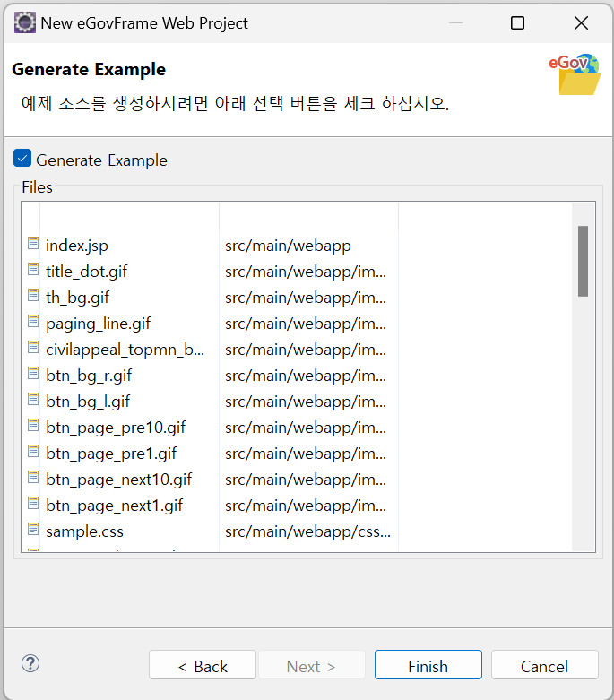
Task: Click the index.jsp file icon
Action: tap(33, 244)
